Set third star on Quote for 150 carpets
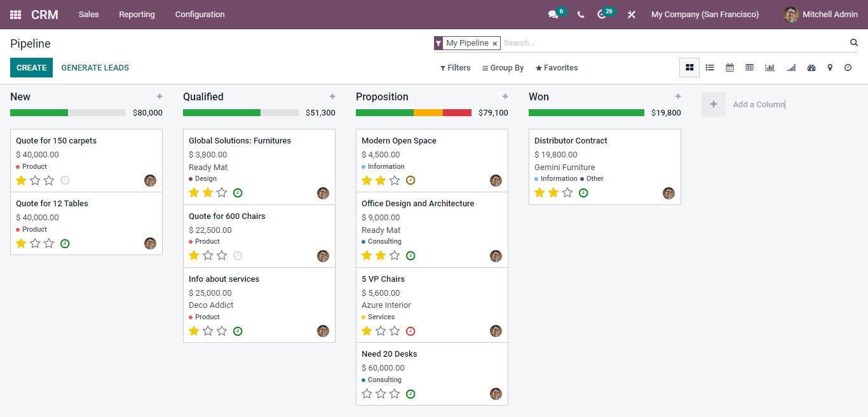 click(49, 180)
